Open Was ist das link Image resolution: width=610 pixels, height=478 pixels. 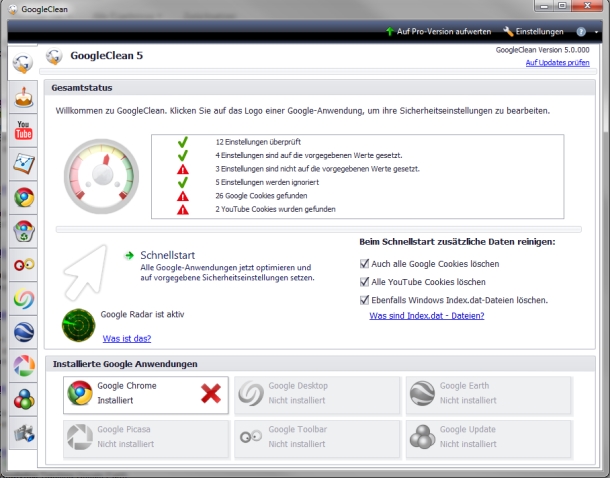pos(127,338)
